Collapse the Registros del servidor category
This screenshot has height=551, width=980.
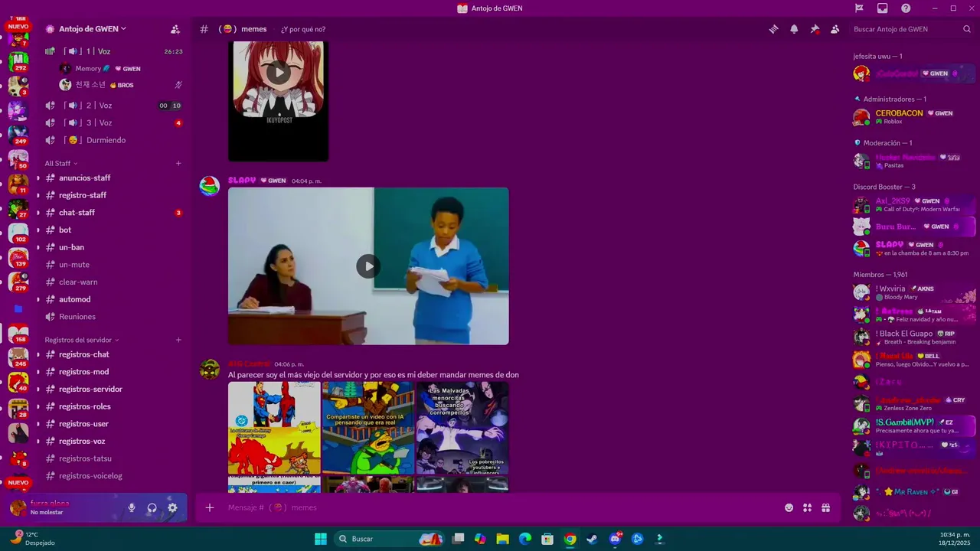[x=82, y=340]
